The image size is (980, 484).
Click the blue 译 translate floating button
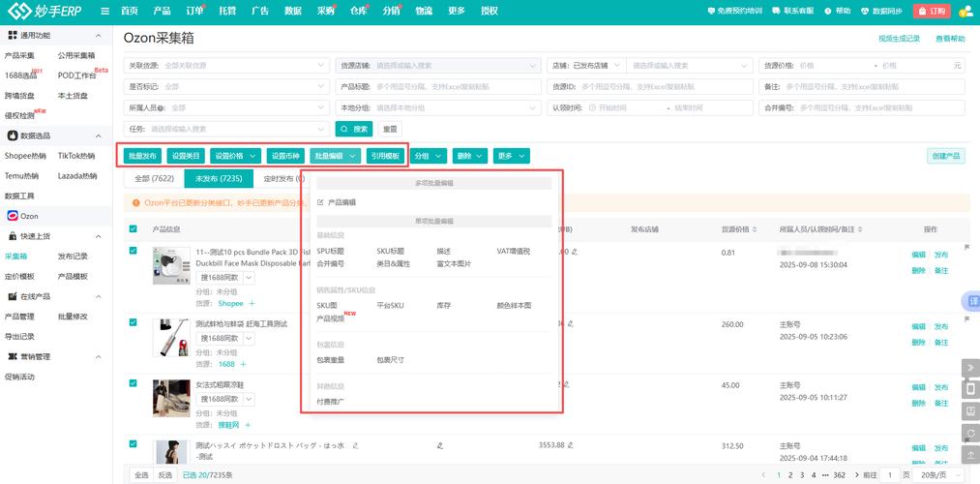(x=970, y=301)
